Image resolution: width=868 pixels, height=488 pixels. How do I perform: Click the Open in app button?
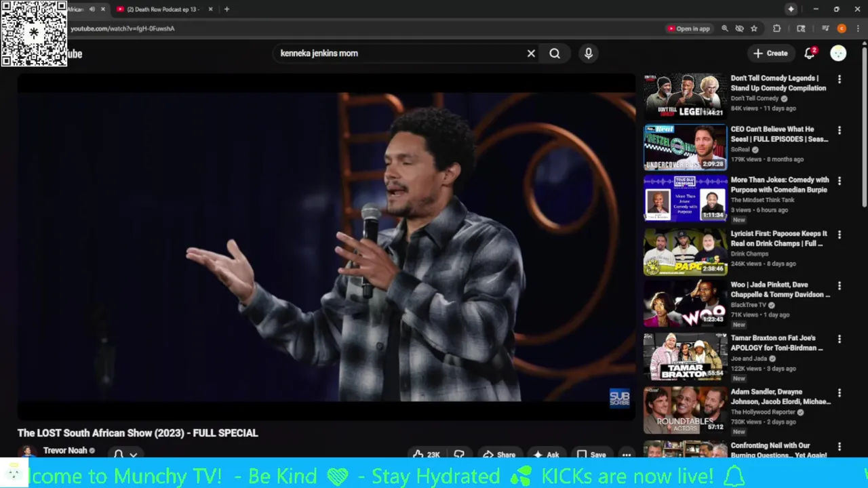[x=688, y=28]
